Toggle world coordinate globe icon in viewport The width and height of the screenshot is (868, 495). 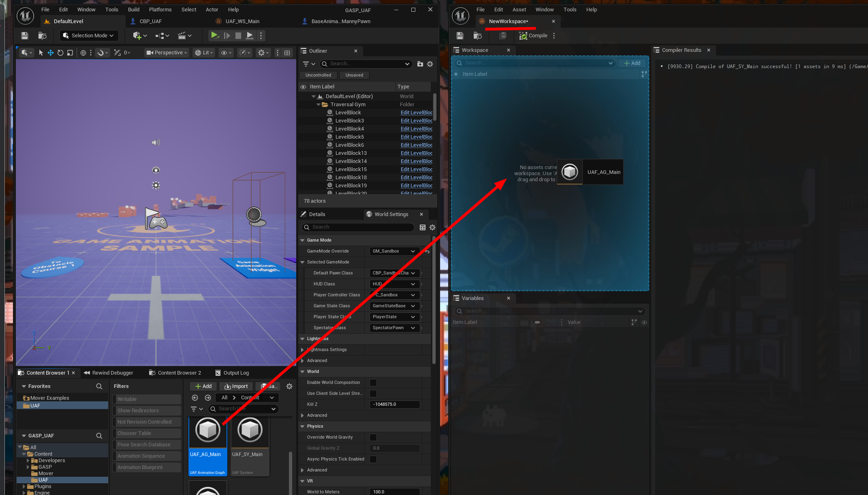click(x=83, y=53)
